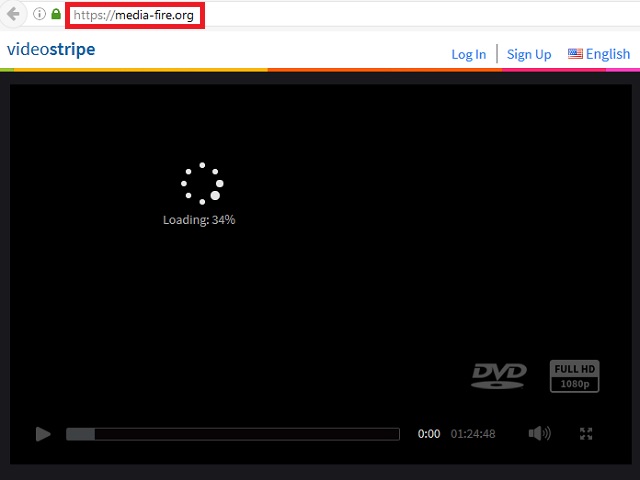Viewport: 640px width, 480px height.
Task: Click the browser back arrow button
Action: coord(13,14)
